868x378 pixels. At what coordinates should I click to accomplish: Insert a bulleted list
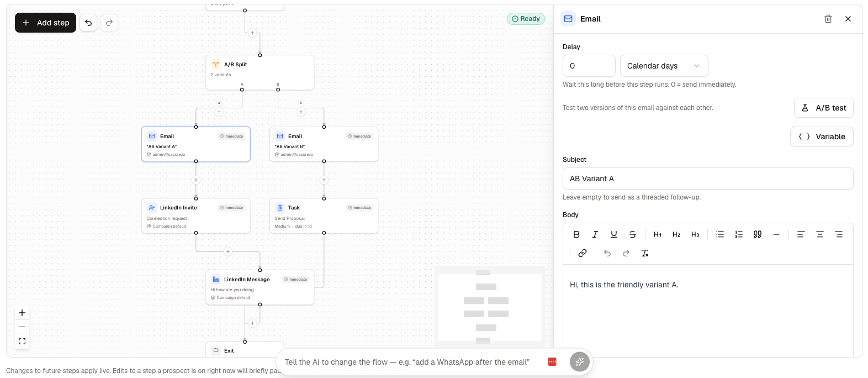coord(720,234)
